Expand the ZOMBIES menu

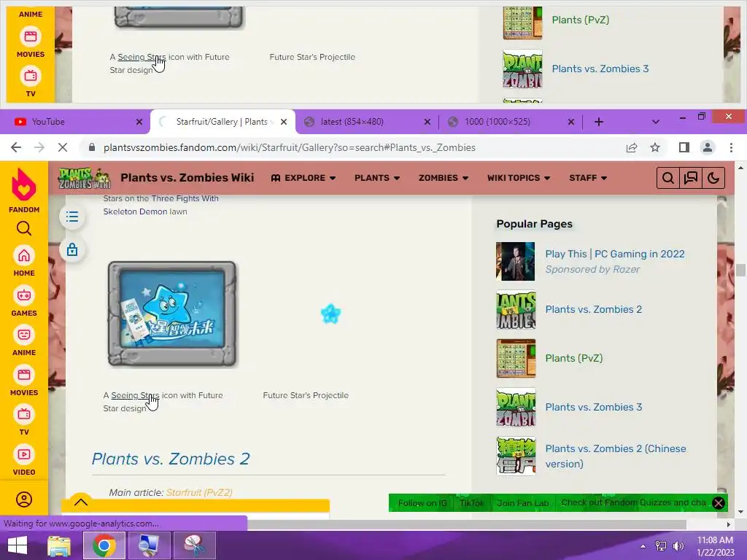443,178
